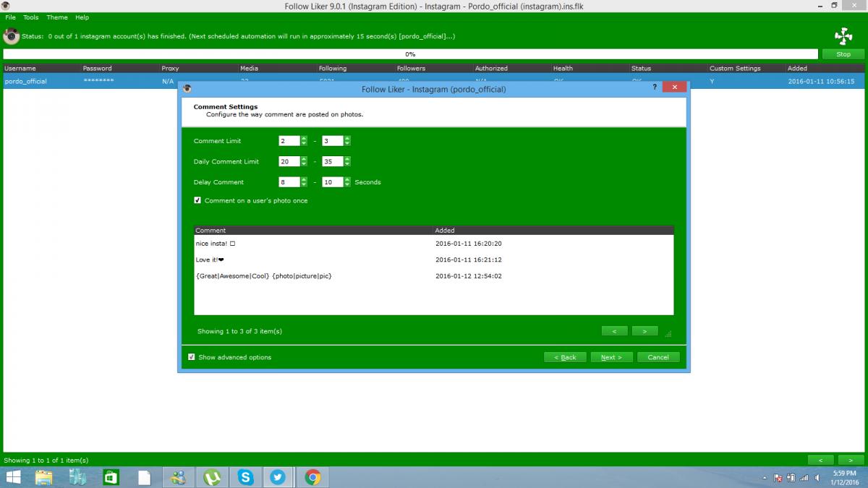868x488 pixels.
Task: Click the Comment Limit minimum field
Action: [289, 141]
